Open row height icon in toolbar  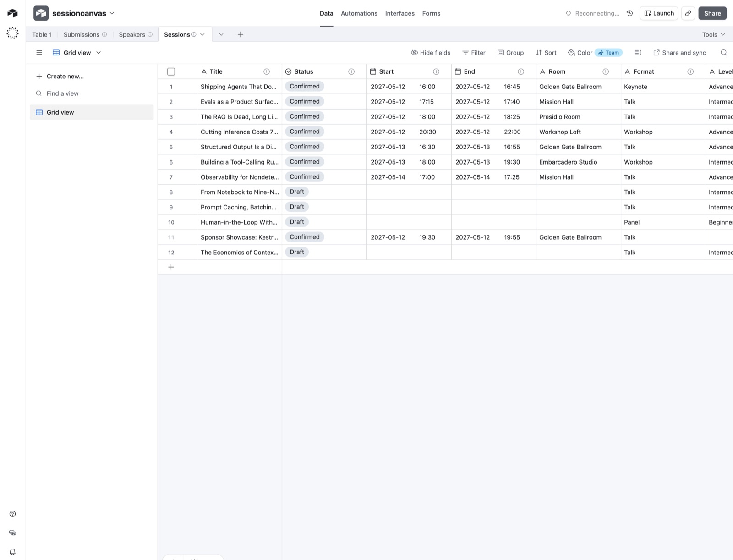point(637,53)
